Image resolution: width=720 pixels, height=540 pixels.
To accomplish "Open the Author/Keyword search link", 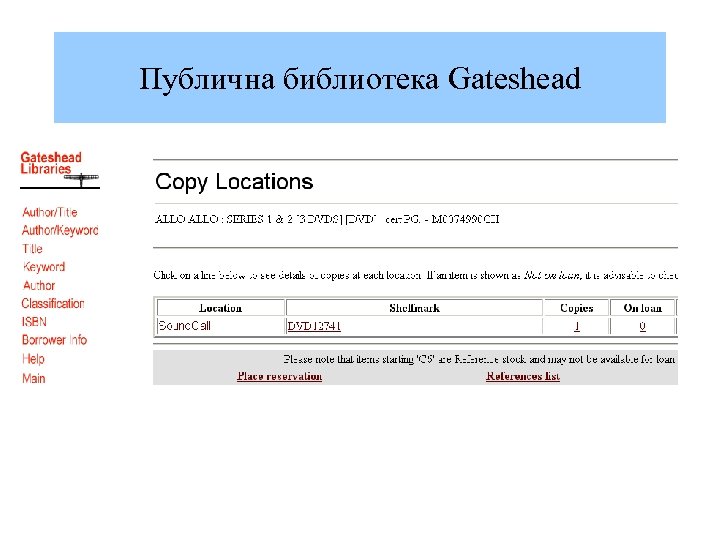I will (60, 230).
